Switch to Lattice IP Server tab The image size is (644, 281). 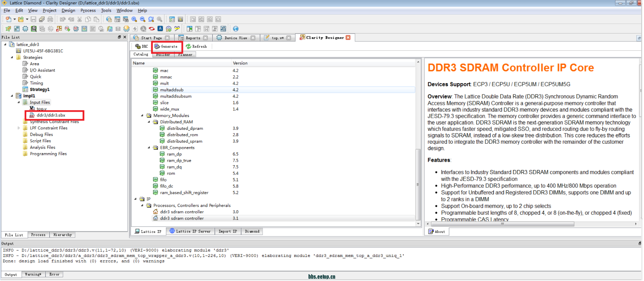click(190, 231)
